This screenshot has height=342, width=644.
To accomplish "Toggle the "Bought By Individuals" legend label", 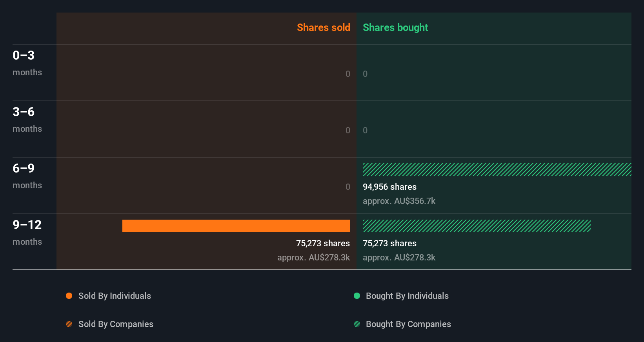I will click(407, 296).
